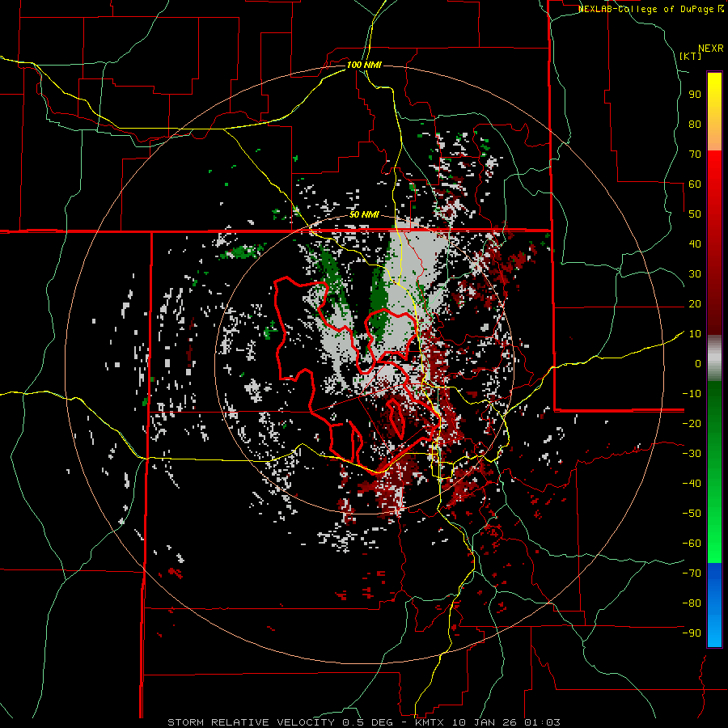
Task: Select the positive 20 scale value
Action: point(695,304)
